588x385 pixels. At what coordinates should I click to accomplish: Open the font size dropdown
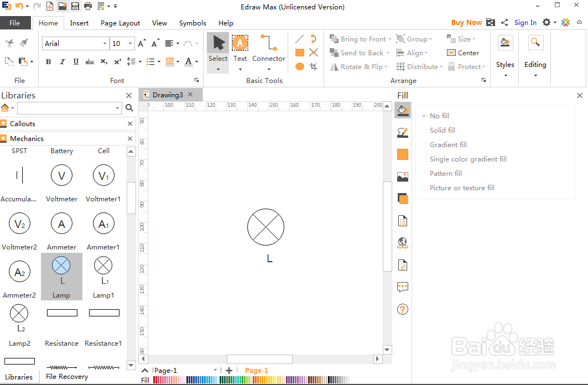(130, 44)
